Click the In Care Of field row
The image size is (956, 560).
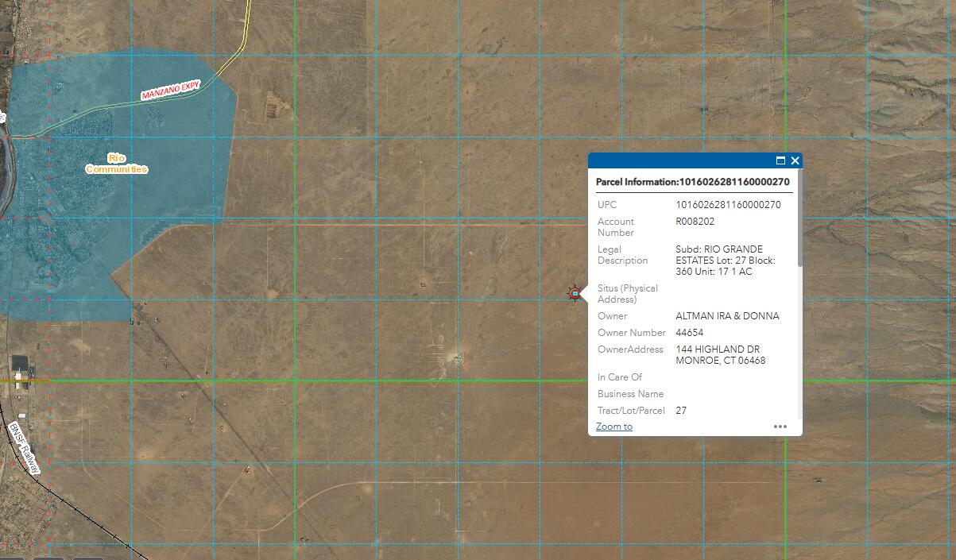pyautogui.click(x=619, y=377)
